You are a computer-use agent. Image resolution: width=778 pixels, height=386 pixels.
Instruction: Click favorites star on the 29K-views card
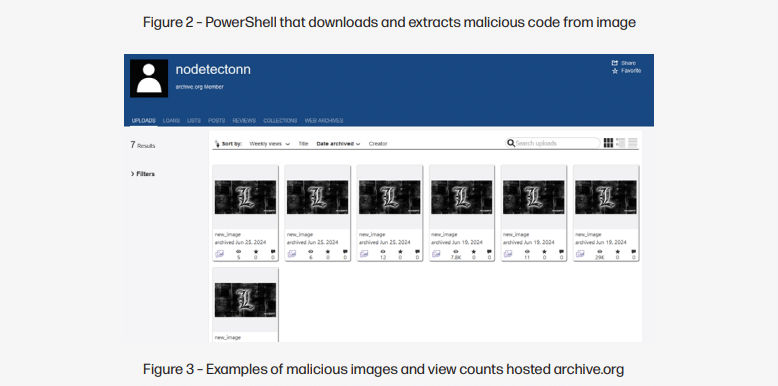[x=617, y=252]
